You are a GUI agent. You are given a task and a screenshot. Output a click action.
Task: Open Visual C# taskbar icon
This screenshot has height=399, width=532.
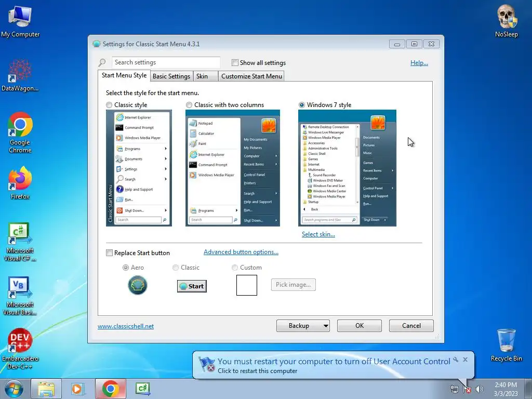coord(142,389)
